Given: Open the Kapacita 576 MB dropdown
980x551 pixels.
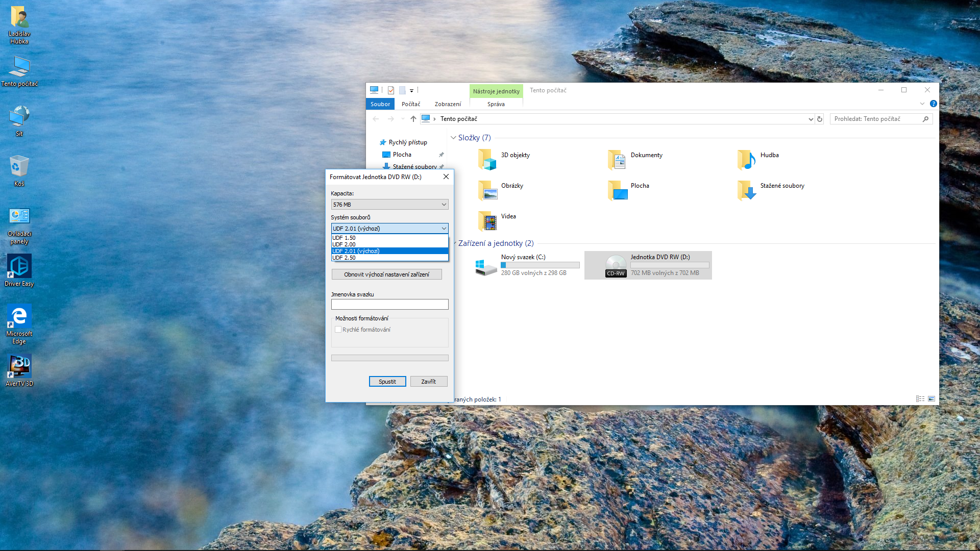Looking at the screenshot, I should [389, 205].
